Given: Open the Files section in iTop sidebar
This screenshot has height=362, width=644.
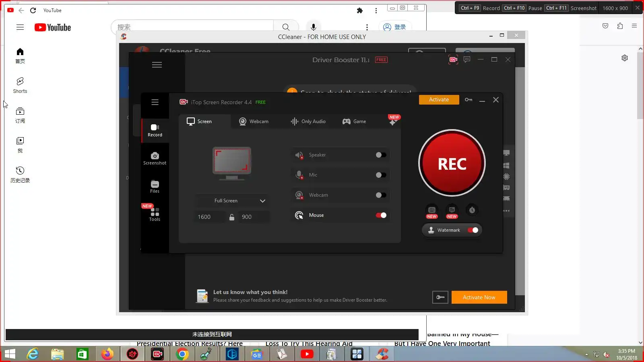Looking at the screenshot, I should [155, 187].
